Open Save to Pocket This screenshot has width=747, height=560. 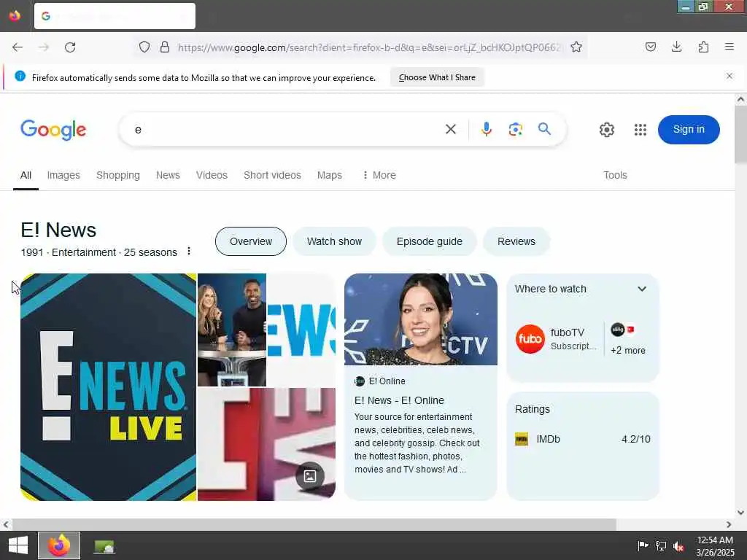(650, 47)
